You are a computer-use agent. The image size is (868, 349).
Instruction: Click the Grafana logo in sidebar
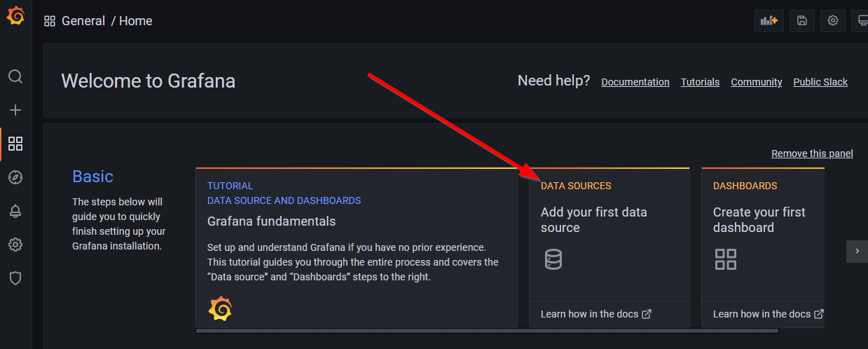(x=15, y=16)
